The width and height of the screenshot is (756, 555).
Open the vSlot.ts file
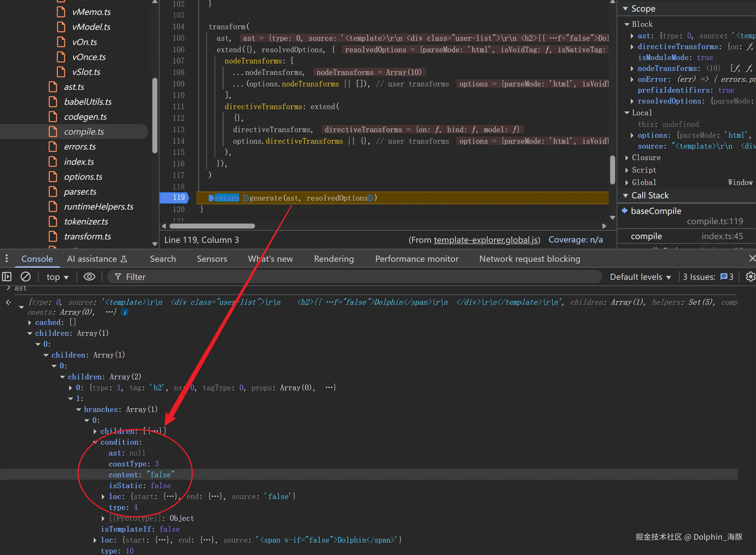[x=86, y=72]
